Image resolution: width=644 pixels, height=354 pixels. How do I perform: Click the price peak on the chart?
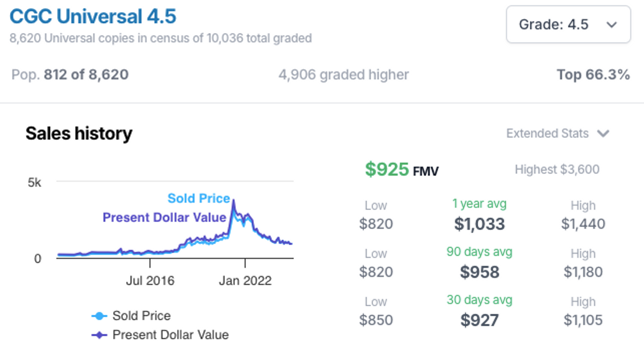coord(233,201)
